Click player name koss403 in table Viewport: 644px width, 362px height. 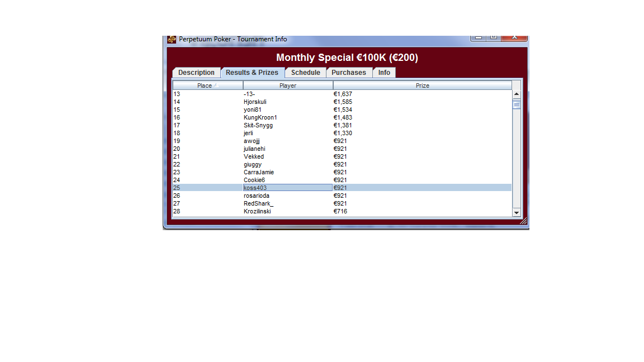pos(255,188)
